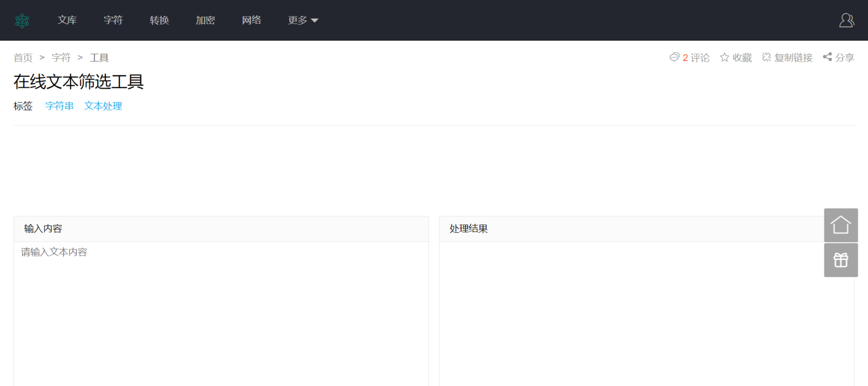Image resolution: width=868 pixels, height=386 pixels.
Task: Click the floating home icon on the right
Action: pos(841,224)
